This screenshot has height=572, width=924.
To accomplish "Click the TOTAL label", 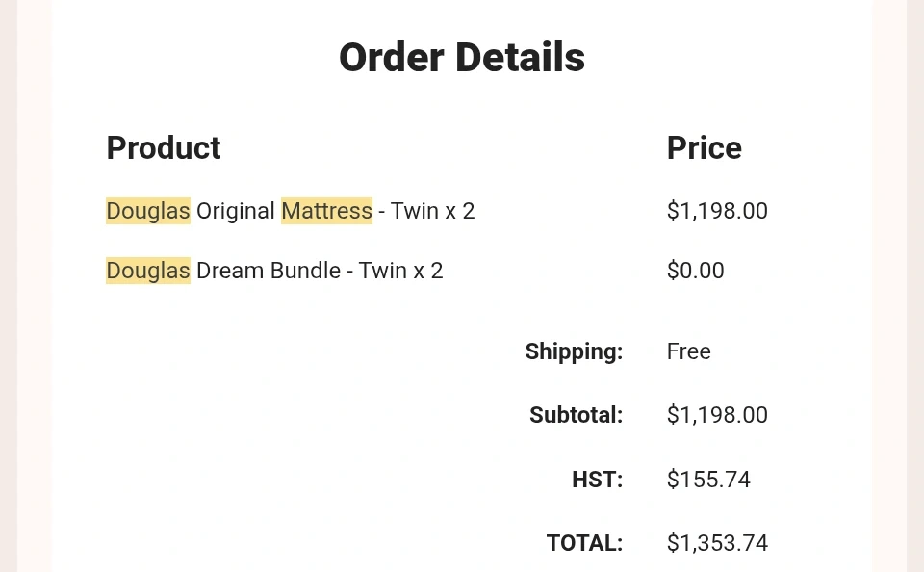I will click(x=584, y=543).
